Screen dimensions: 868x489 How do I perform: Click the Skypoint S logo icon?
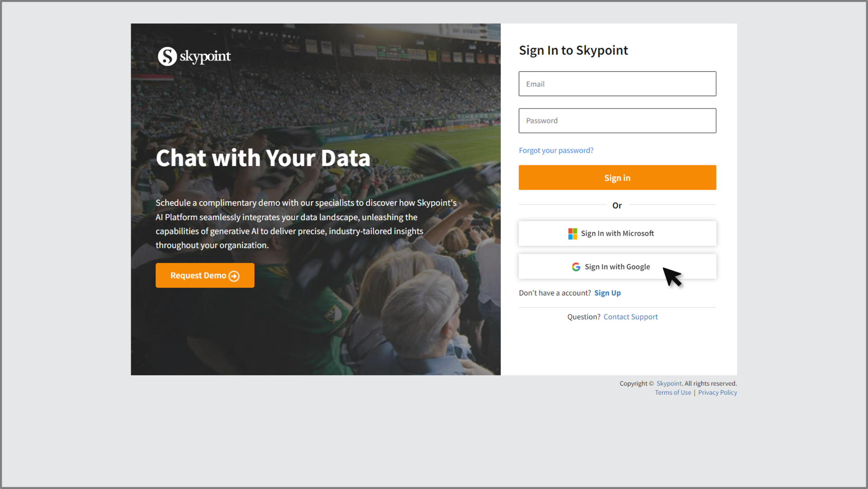167,56
